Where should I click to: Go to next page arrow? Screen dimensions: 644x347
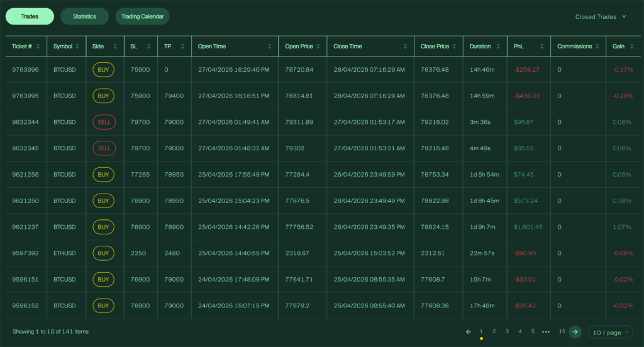pyautogui.click(x=575, y=332)
